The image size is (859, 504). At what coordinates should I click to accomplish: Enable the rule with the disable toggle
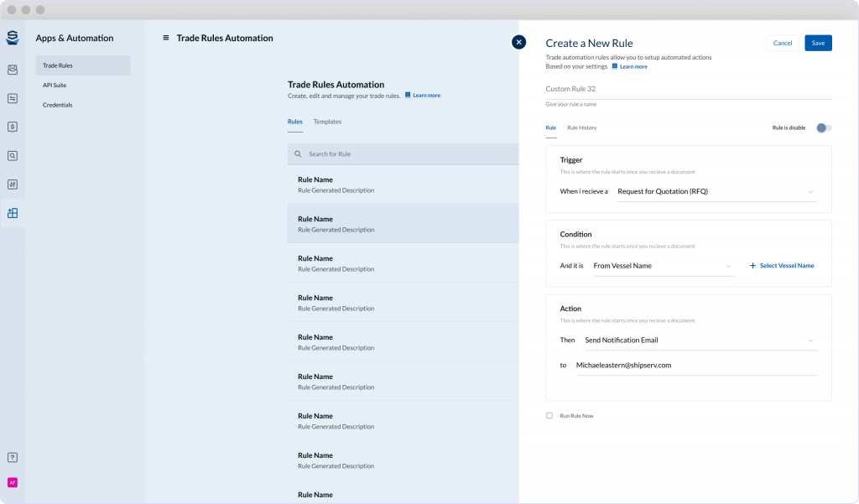pyautogui.click(x=824, y=127)
